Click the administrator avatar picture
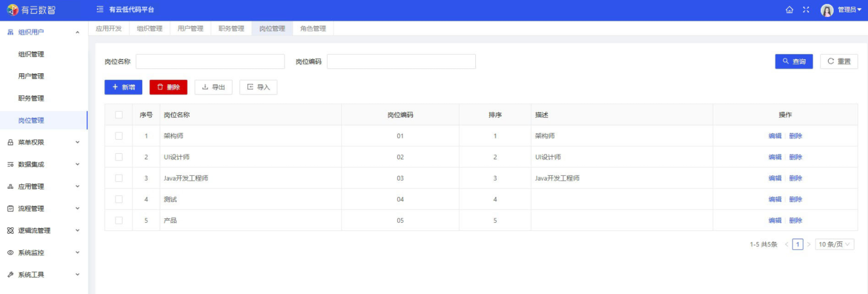The width and height of the screenshot is (868, 294). 826,10
